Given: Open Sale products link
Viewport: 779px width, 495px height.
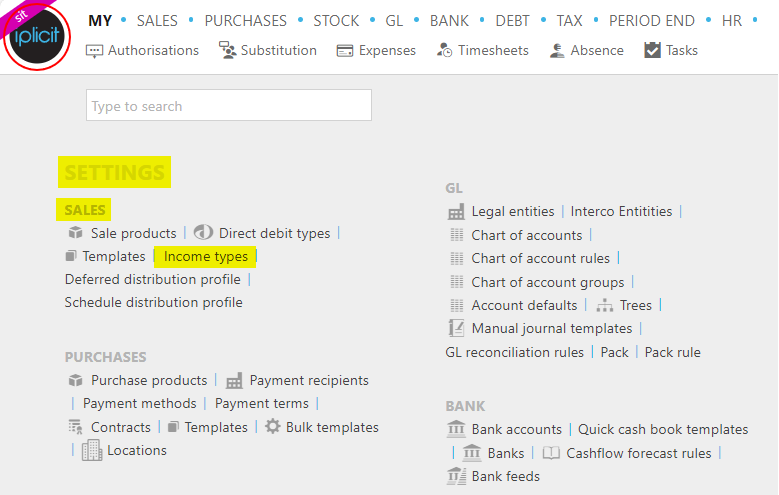Looking at the screenshot, I should (133, 233).
